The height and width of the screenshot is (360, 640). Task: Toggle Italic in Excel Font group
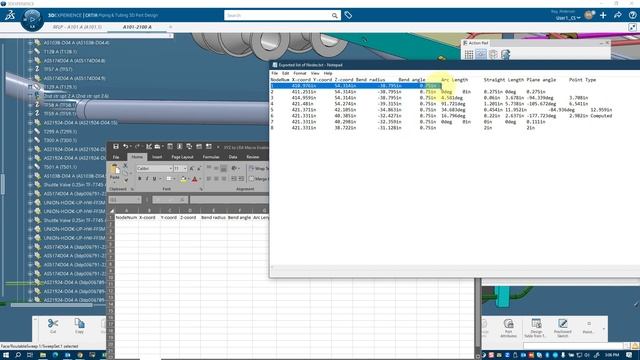point(147,179)
